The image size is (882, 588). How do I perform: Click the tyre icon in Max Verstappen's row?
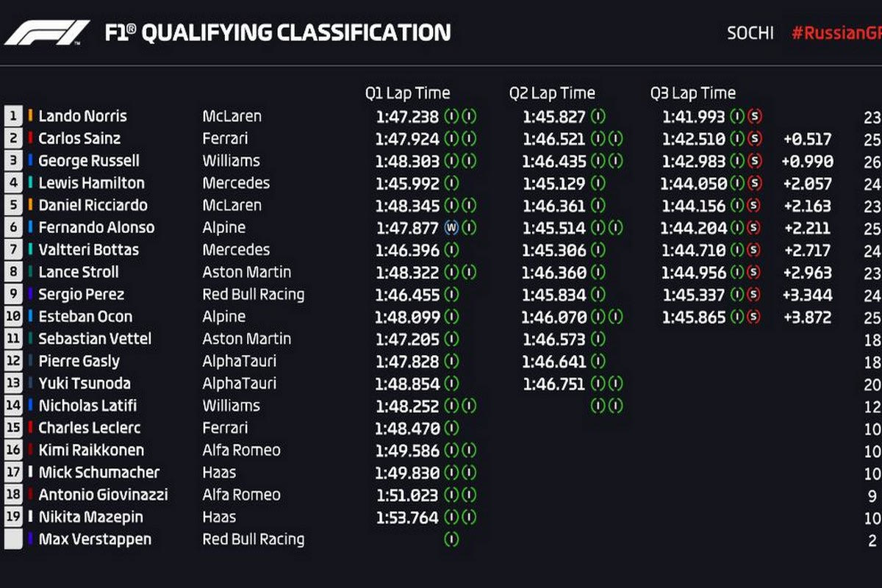point(451,539)
